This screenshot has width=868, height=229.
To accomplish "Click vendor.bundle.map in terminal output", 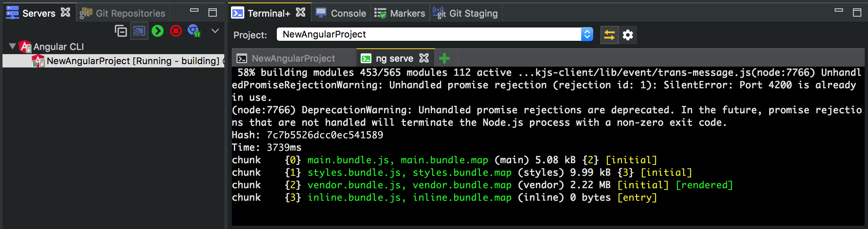I will tap(462, 185).
